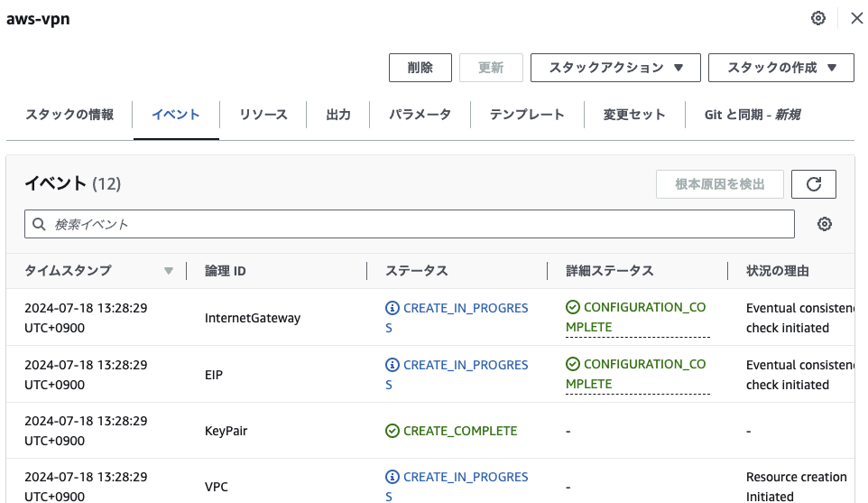Click the イベント (12) heading
This screenshot has width=868, height=503.
click(x=72, y=183)
